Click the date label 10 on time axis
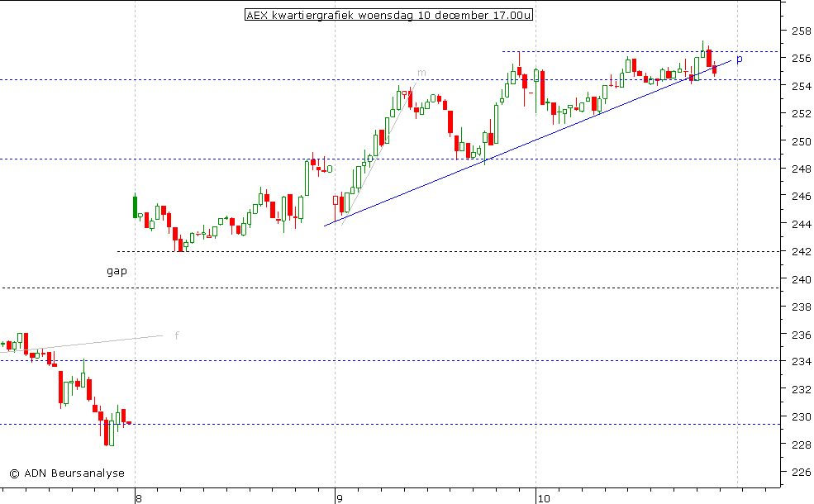 [543, 499]
